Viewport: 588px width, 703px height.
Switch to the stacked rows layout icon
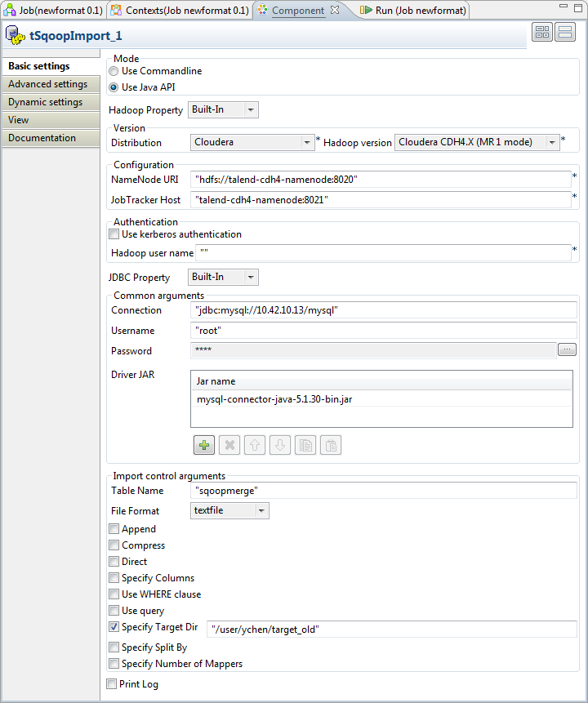pos(565,32)
